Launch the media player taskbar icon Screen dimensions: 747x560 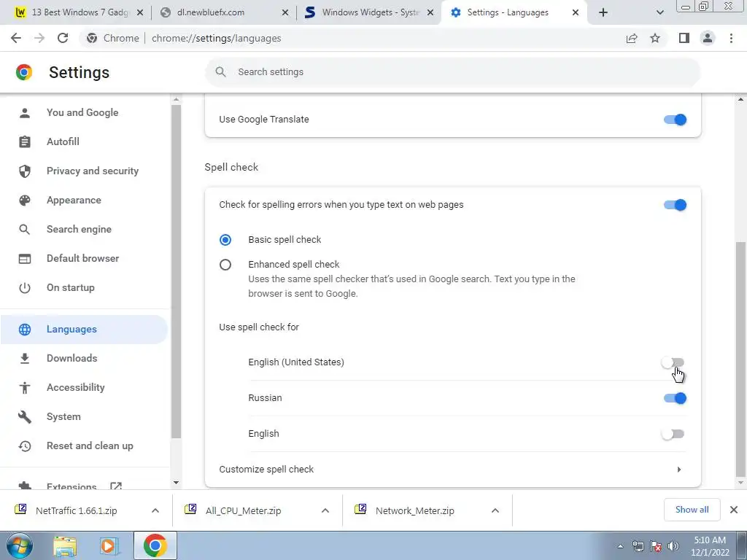click(109, 546)
